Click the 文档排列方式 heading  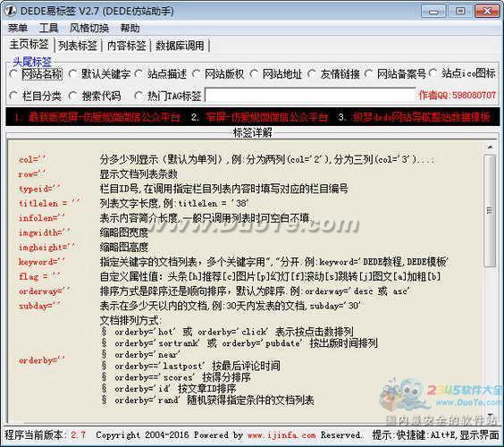tap(130, 320)
